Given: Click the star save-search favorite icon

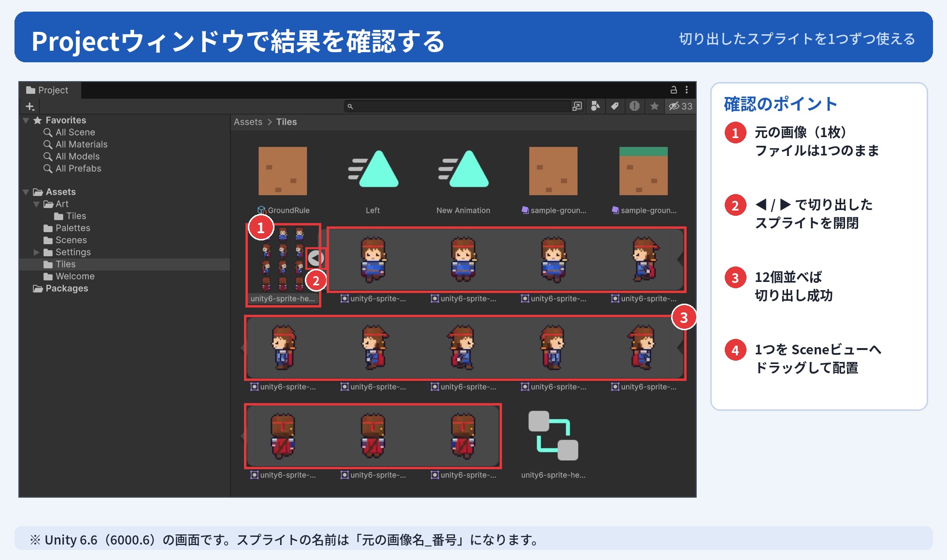Looking at the screenshot, I should point(654,106).
